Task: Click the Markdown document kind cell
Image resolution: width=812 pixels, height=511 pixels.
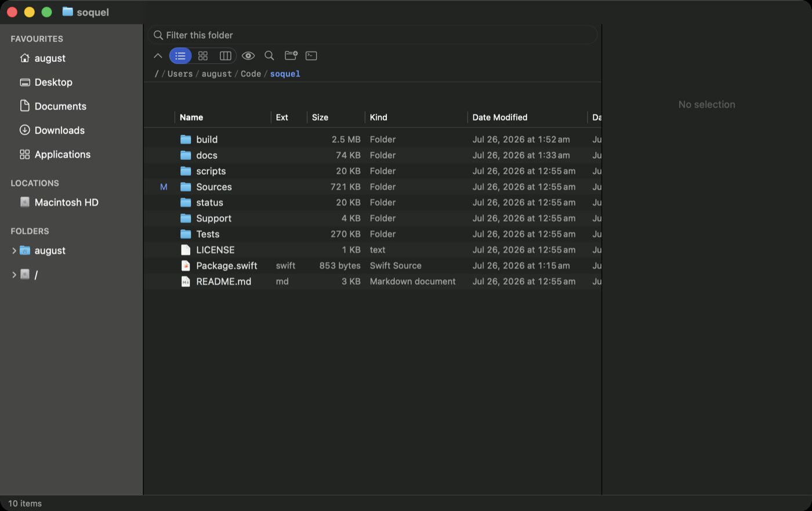Action: [x=413, y=281]
